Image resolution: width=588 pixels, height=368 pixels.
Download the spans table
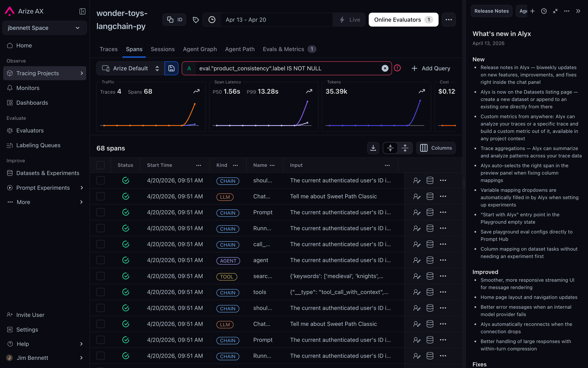[373, 148]
